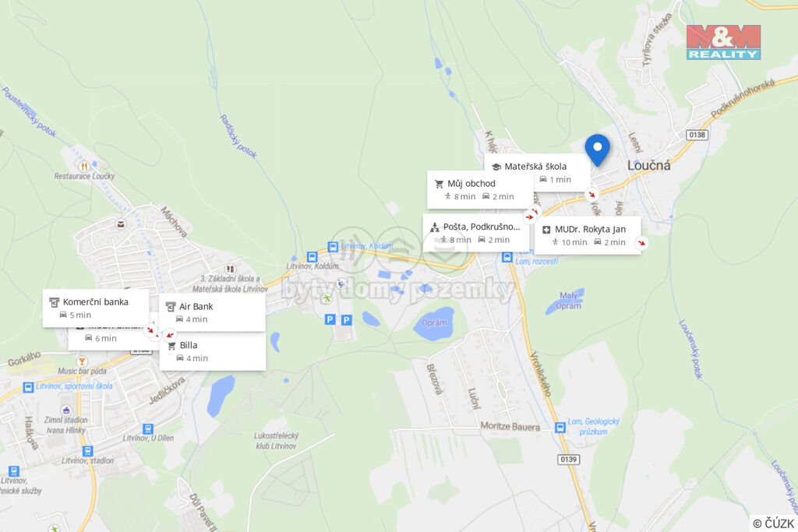This screenshot has height=532, width=798.
Task: Select the left blue parking icon
Action: click(x=330, y=319)
